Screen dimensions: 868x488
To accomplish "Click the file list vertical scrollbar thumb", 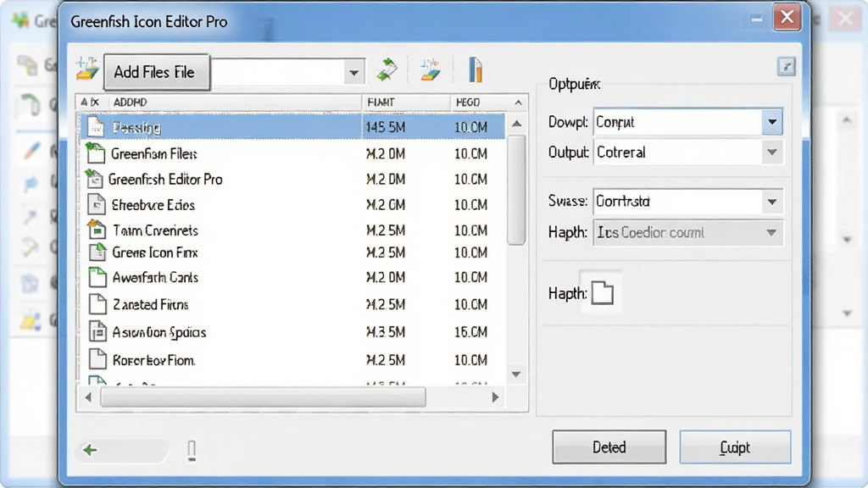I will point(516,190).
